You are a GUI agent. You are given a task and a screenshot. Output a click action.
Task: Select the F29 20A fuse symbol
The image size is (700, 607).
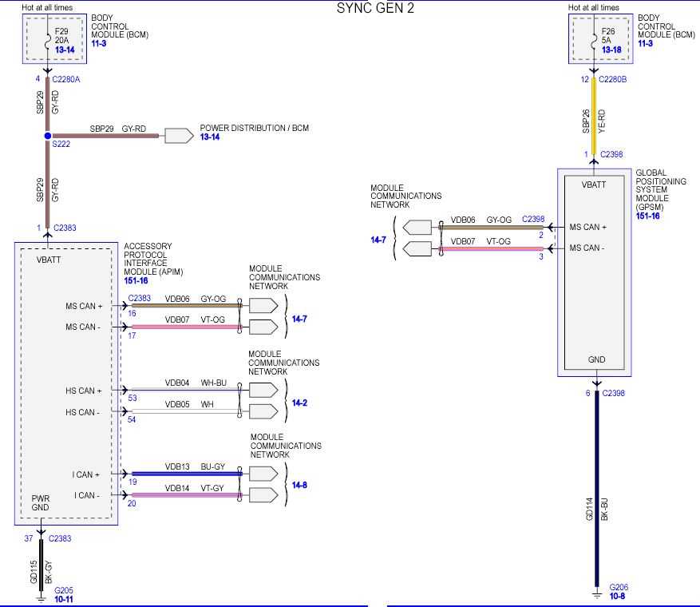[47, 42]
